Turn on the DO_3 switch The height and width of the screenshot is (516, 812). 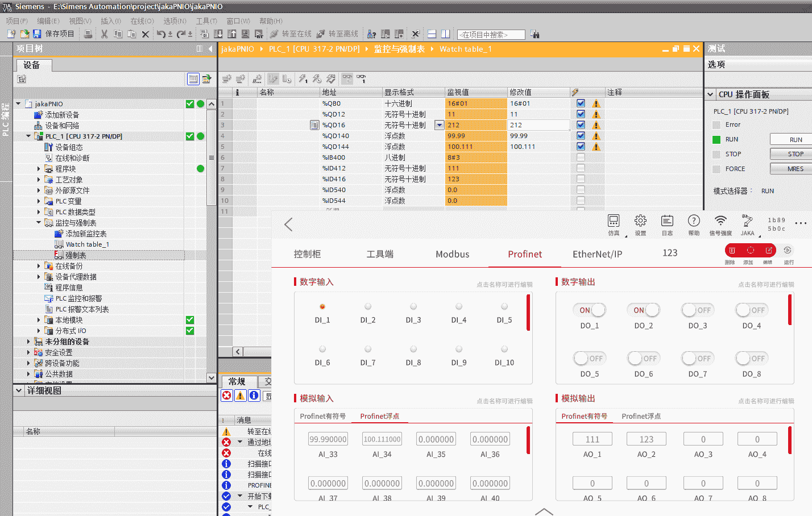pos(697,310)
